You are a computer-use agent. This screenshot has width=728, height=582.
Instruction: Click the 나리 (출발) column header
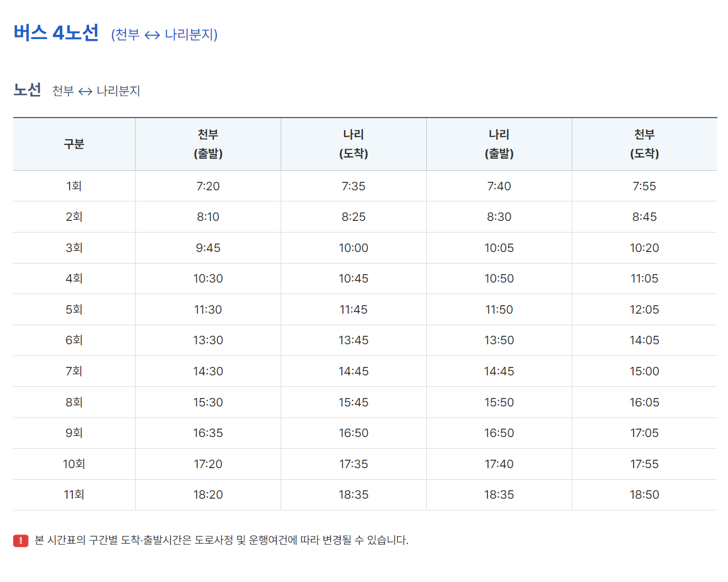pyautogui.click(x=499, y=144)
